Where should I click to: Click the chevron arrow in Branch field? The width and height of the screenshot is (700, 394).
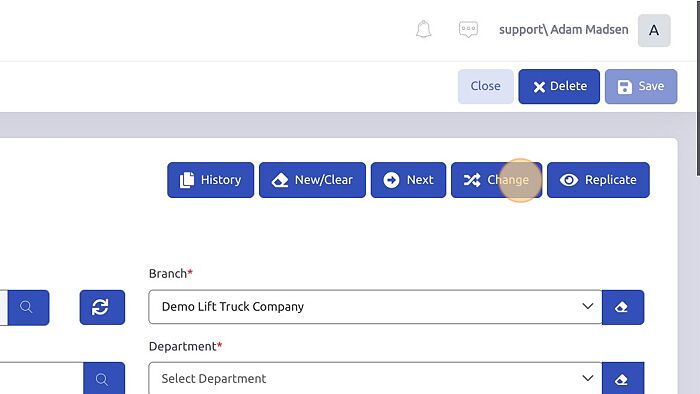click(x=588, y=307)
